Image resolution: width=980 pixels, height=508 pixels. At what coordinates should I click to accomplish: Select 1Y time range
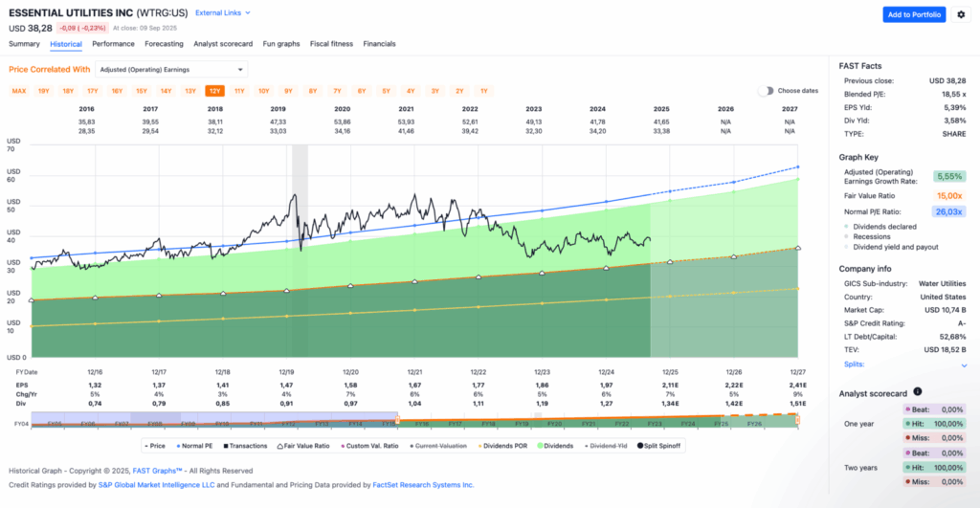483,91
